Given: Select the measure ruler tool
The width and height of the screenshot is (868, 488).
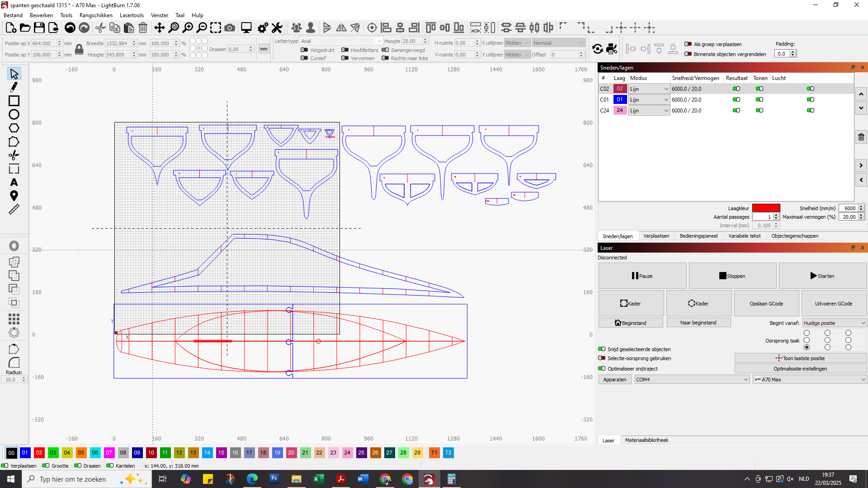Looking at the screenshot, I should pyautogui.click(x=14, y=209).
